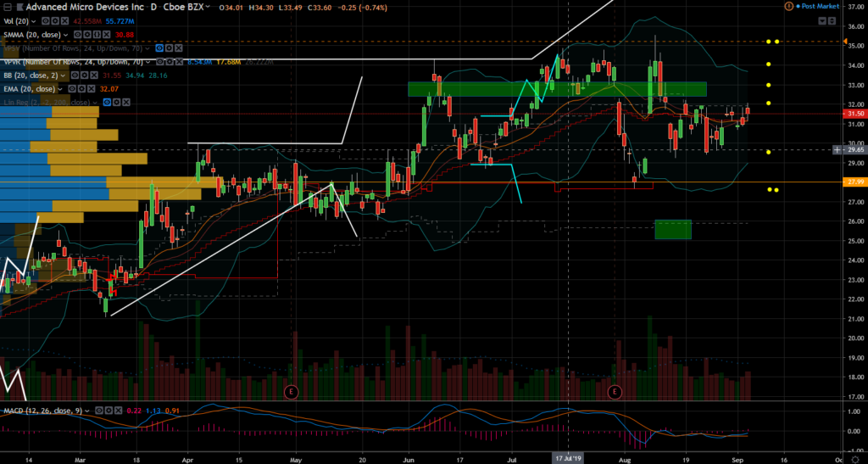Viewport: 868px width, 464px height.
Task: Remove the Lin Reg indicator
Action: [126, 103]
